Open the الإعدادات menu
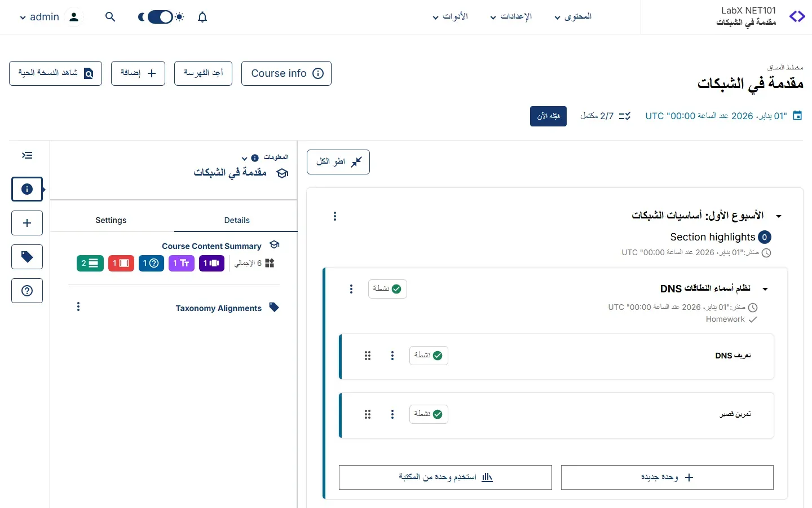 point(511,17)
